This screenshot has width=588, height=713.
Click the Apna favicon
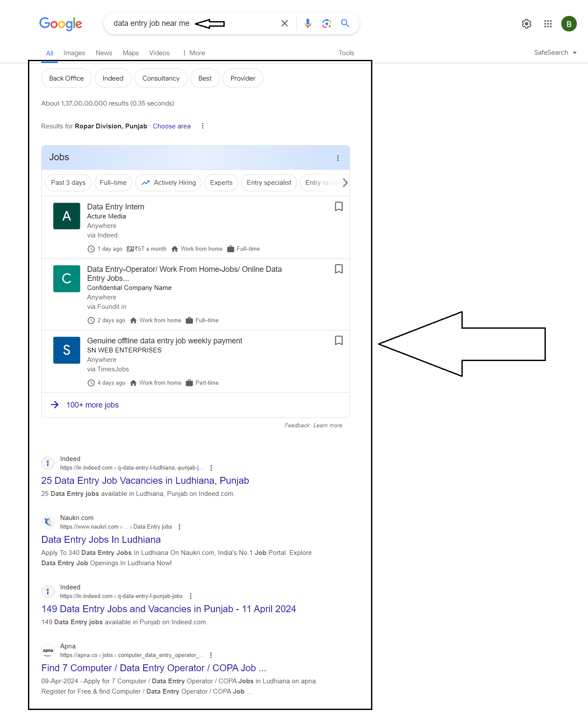click(48, 651)
